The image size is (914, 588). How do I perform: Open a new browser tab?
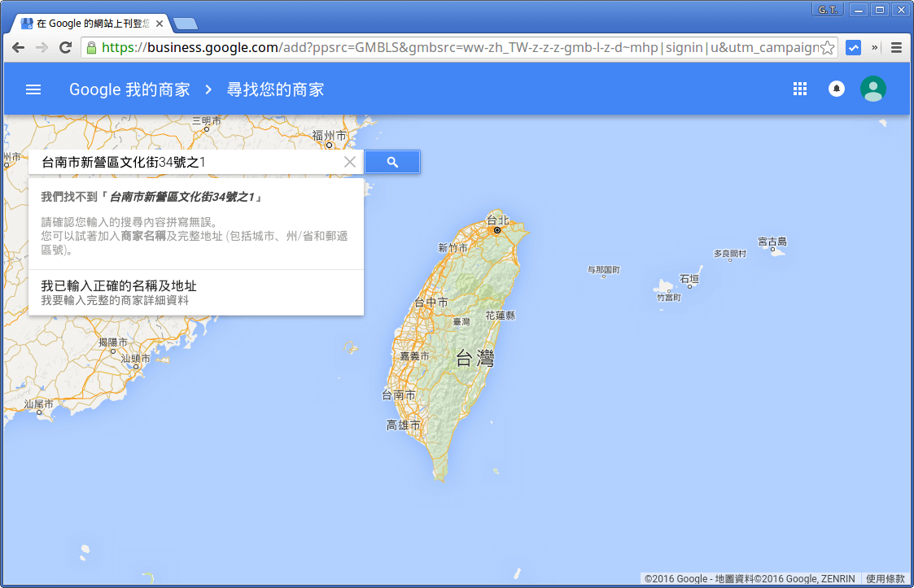click(x=186, y=24)
